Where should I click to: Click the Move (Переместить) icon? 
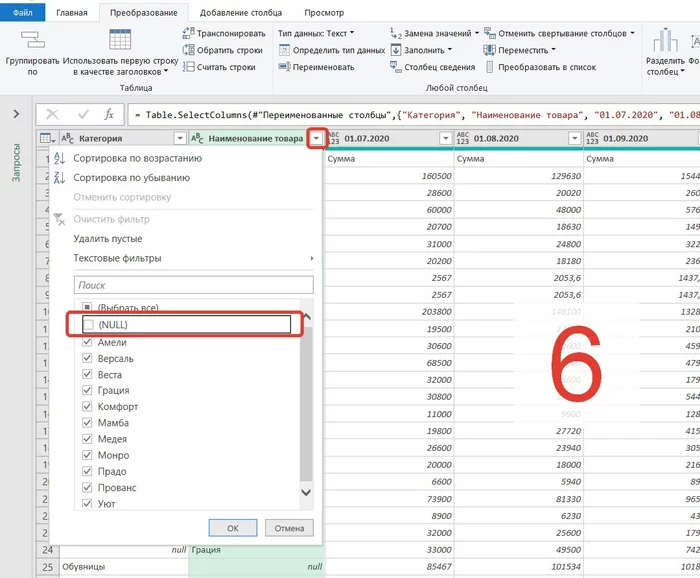coord(490,50)
